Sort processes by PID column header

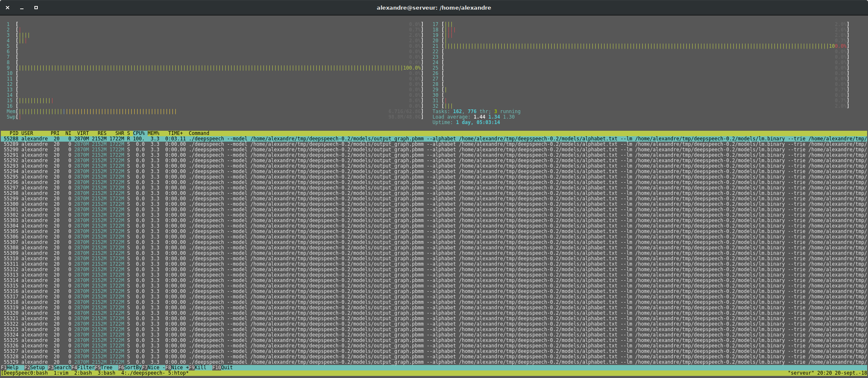tap(14, 133)
